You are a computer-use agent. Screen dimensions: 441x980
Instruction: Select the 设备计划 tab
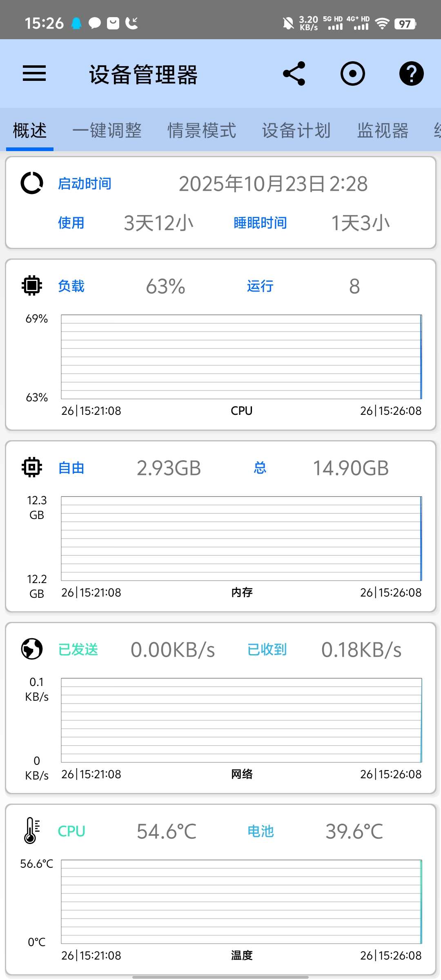click(x=296, y=131)
